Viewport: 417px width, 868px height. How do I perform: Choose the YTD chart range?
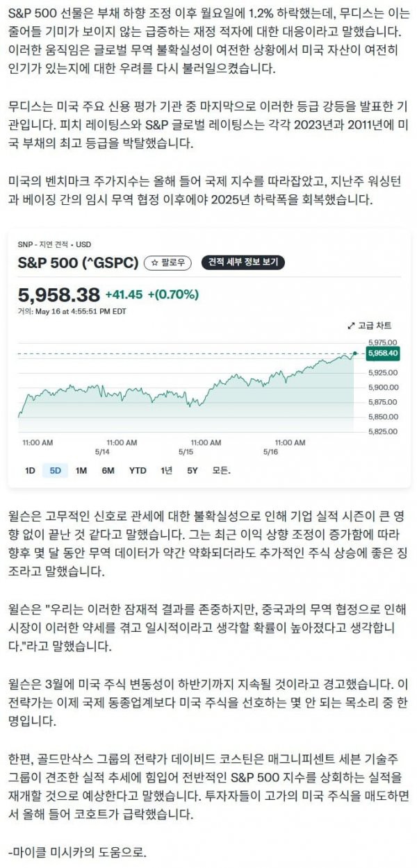tap(138, 470)
